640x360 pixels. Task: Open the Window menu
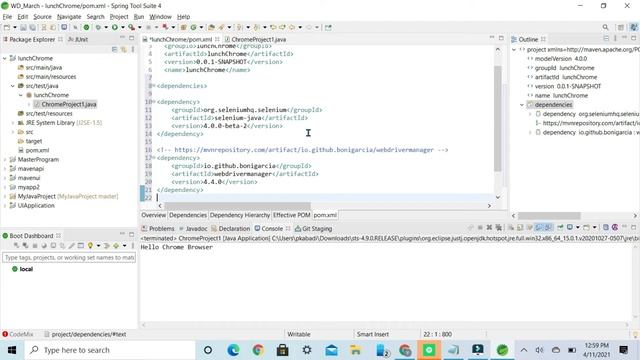pyautogui.click(x=160, y=17)
